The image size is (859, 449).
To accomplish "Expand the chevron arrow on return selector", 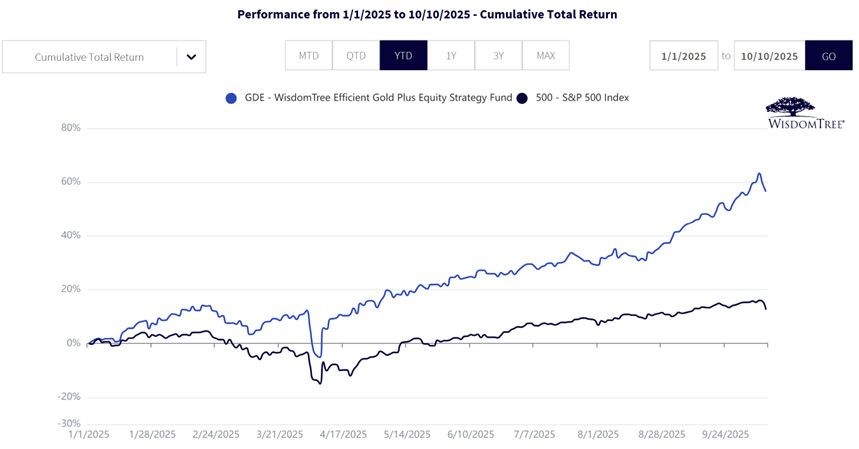I will tap(191, 56).
